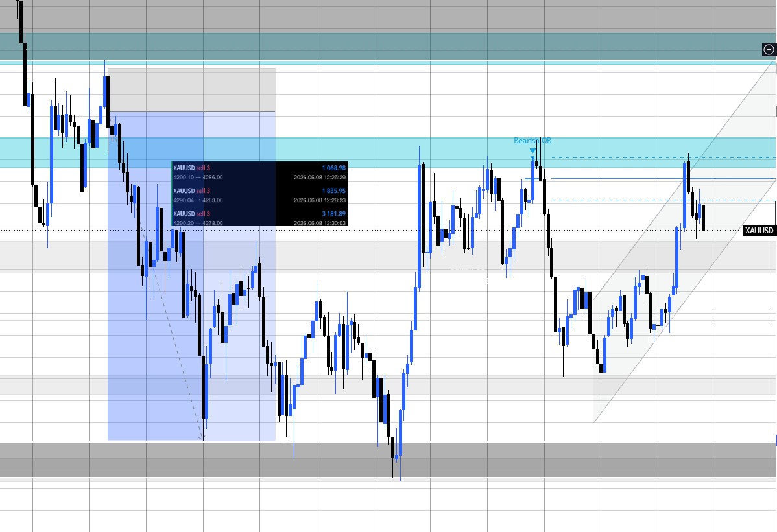Click the trade prices 4290.20 → 4278.00
Screen dimensions: 777x532
198,223
